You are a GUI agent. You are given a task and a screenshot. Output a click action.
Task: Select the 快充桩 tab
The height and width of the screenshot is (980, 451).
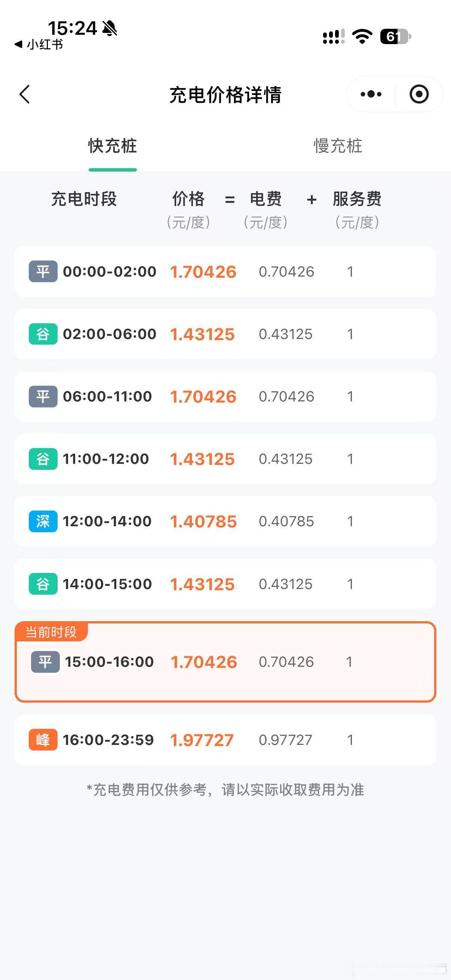[x=112, y=146]
